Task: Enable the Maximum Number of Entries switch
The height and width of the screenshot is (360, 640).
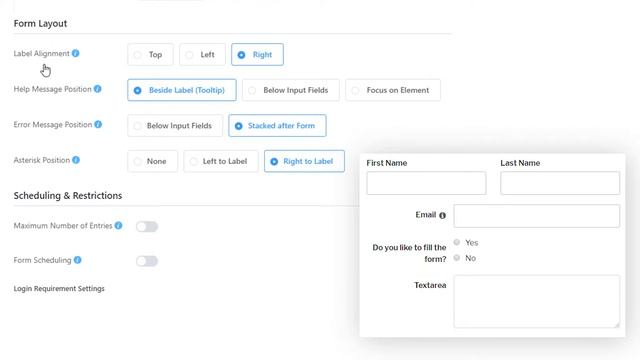Action: pyautogui.click(x=147, y=226)
